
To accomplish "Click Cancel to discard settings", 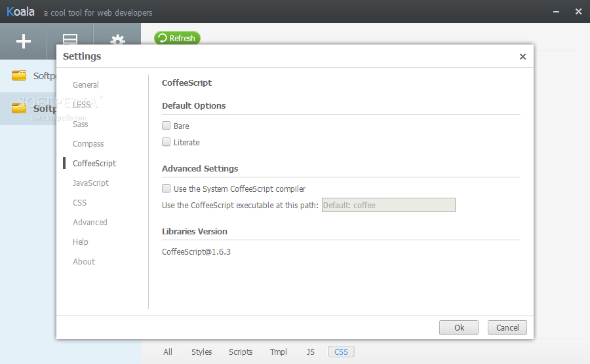I will point(507,327).
